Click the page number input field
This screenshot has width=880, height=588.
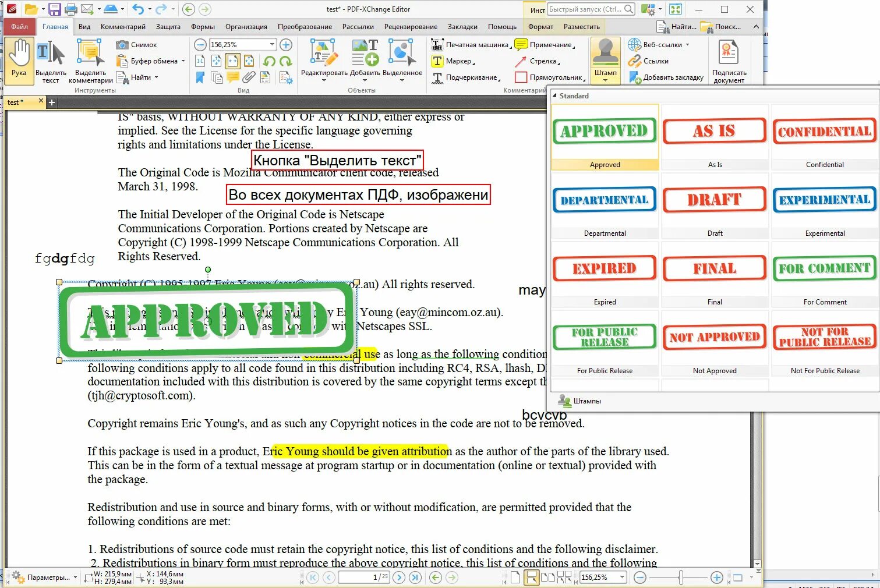[363, 578]
